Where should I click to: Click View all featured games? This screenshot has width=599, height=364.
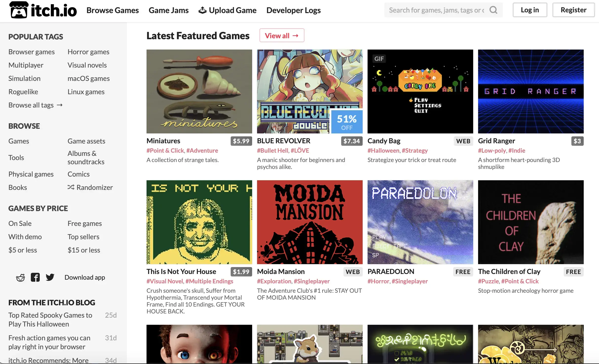282,36
